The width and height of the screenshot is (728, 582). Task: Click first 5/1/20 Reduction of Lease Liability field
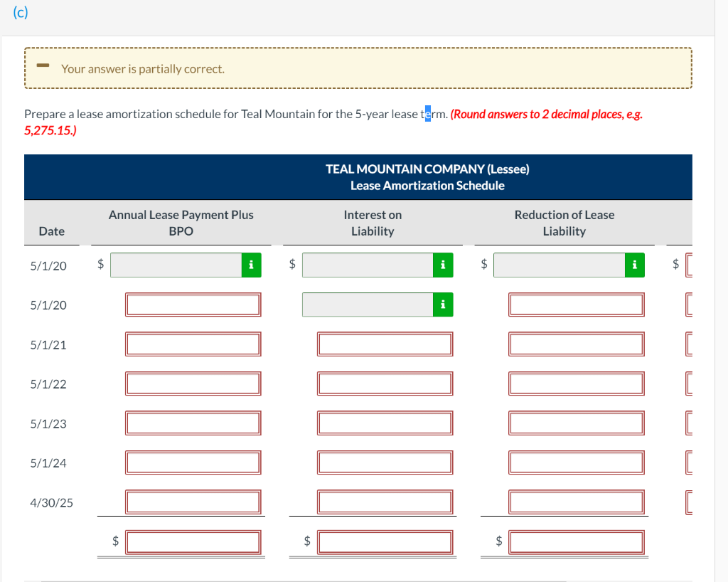[560, 265]
